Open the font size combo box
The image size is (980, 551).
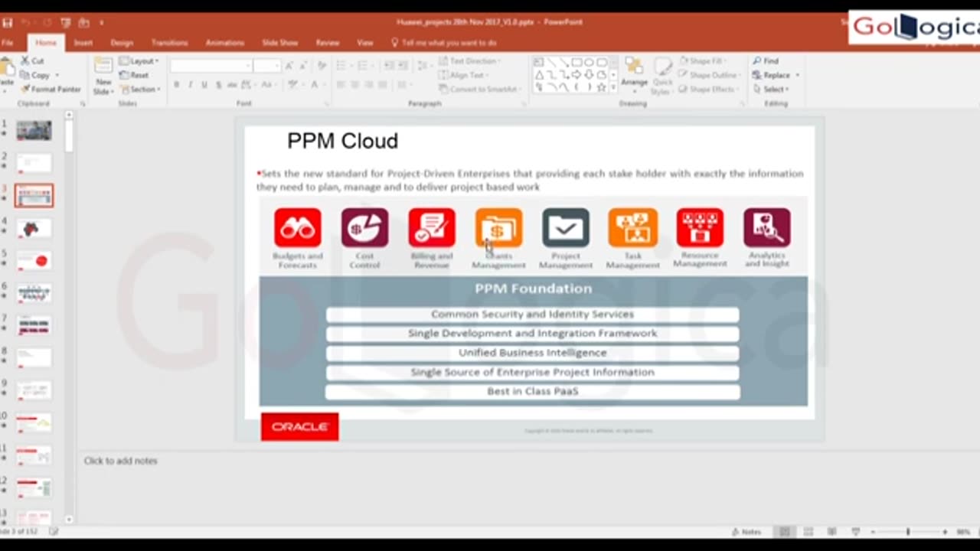click(x=267, y=67)
